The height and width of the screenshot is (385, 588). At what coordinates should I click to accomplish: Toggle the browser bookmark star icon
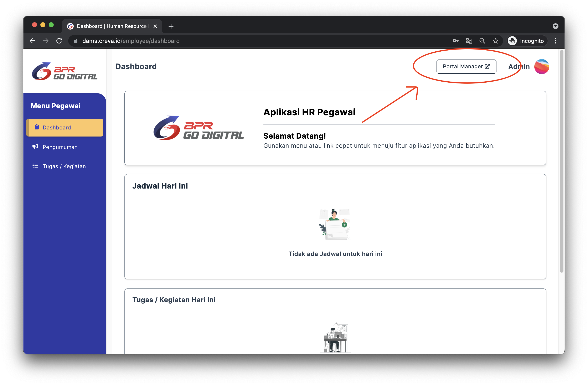[x=496, y=41]
